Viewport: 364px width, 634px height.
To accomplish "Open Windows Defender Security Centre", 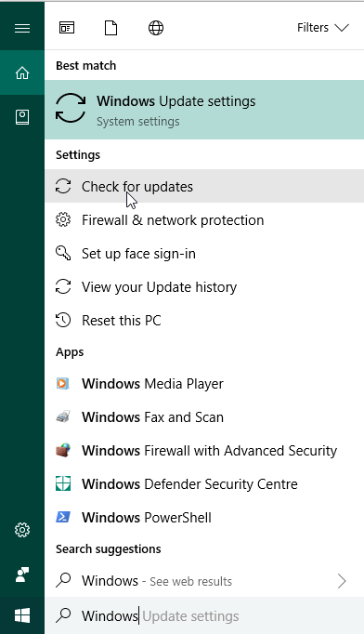I will tap(204, 484).
